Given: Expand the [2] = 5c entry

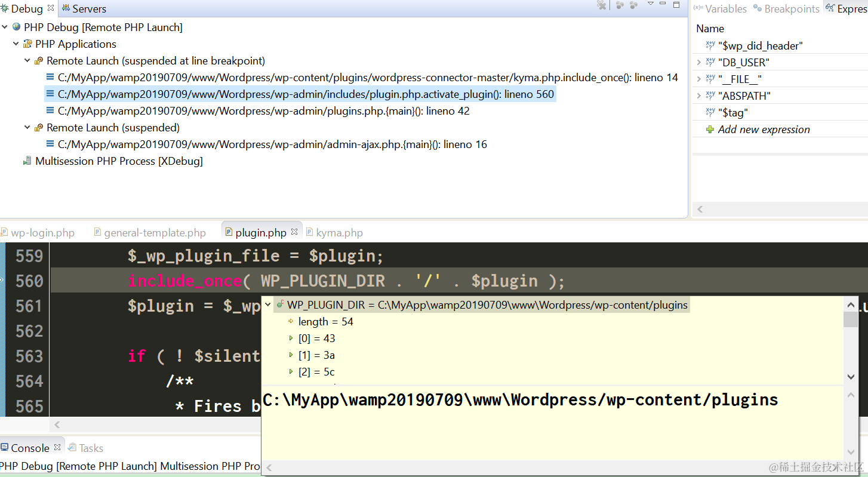Looking at the screenshot, I should (x=291, y=372).
